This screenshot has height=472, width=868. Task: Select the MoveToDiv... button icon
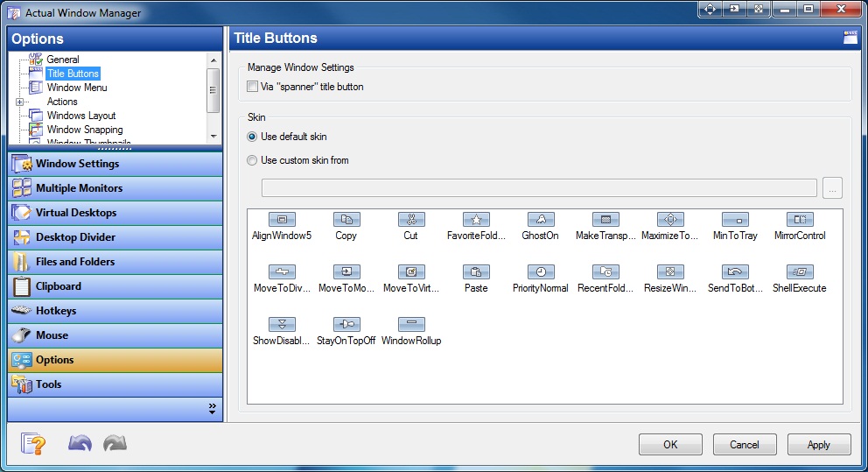282,272
